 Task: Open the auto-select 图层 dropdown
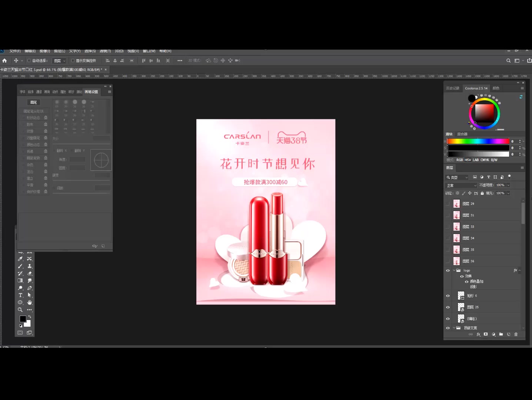click(x=59, y=60)
